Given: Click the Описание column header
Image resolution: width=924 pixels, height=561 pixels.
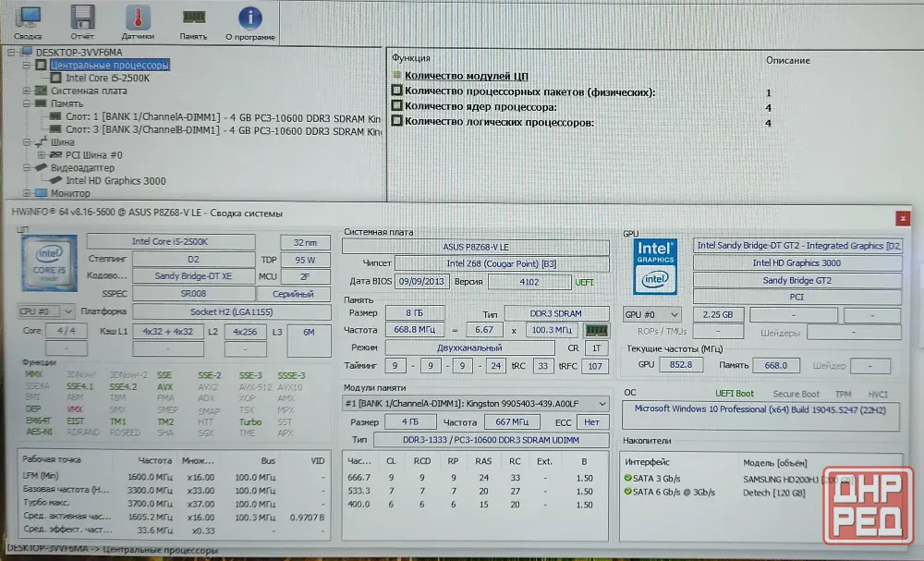Looking at the screenshot, I should [787, 60].
